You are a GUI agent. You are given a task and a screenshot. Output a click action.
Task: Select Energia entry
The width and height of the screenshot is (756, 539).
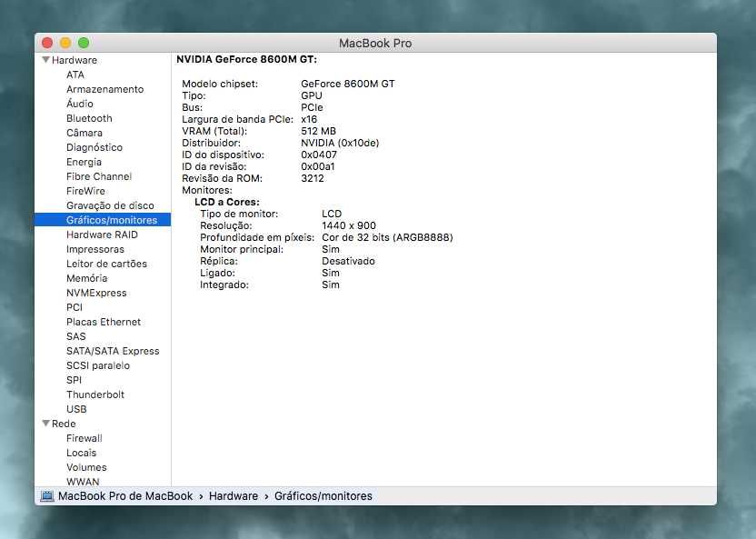pos(84,162)
